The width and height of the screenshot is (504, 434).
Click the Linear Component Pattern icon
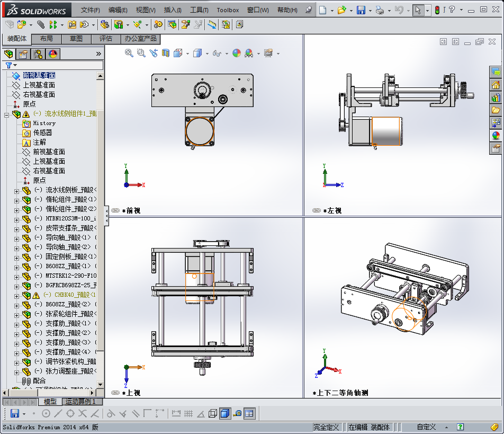53,24
